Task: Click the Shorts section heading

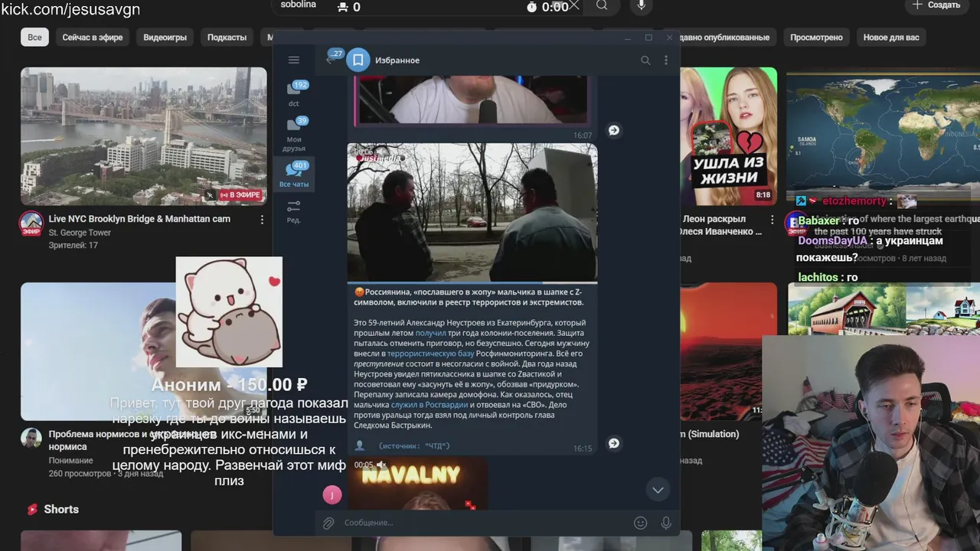Action: 61,510
